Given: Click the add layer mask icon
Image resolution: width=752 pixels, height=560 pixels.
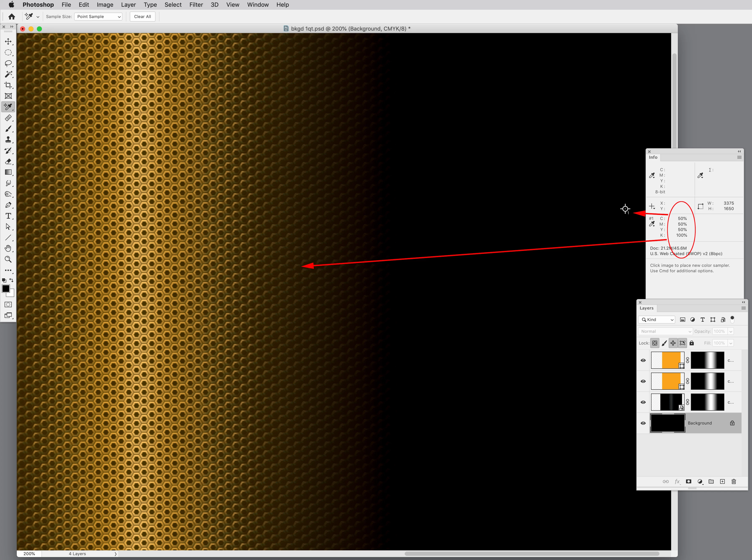Looking at the screenshot, I should tap(688, 481).
